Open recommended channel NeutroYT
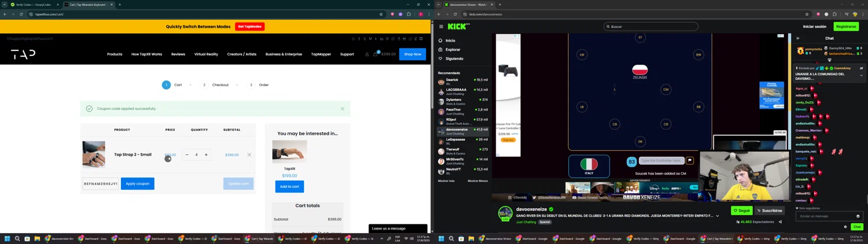868x244 pixels. point(463,171)
